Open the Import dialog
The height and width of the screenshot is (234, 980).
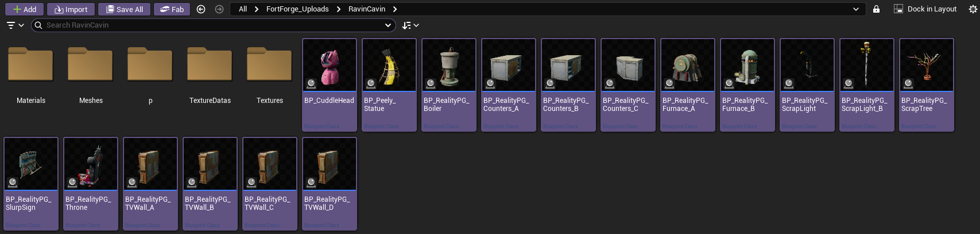pos(71,9)
